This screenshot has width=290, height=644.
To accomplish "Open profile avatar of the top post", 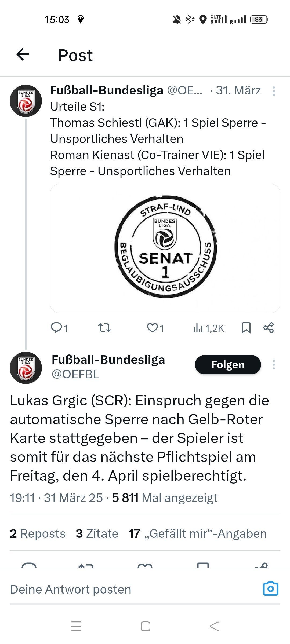I will 26,101.
